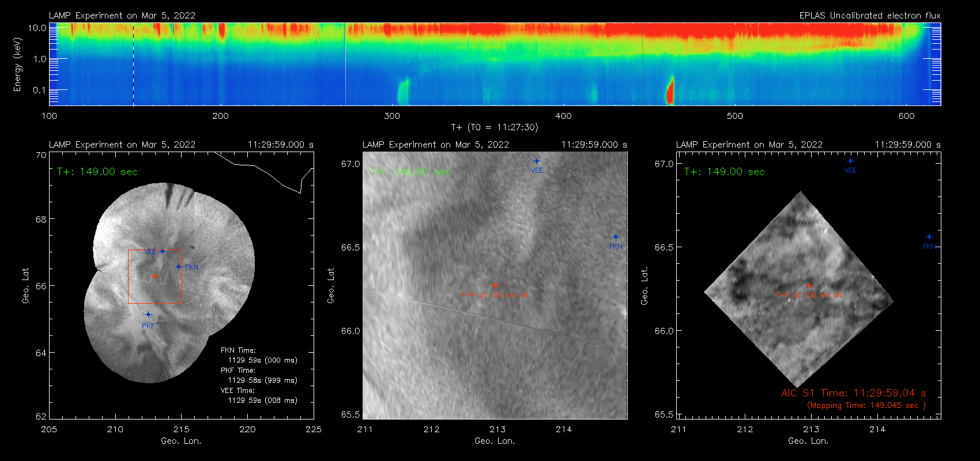Click the 'VEE Time:' label
980x461 pixels.
(x=238, y=391)
